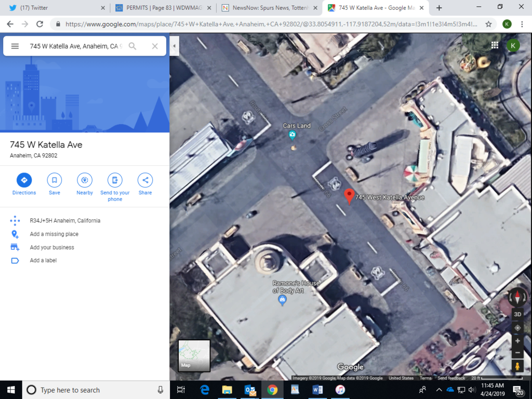Open a new browser tab
This screenshot has height=399, width=532.
(439, 8)
